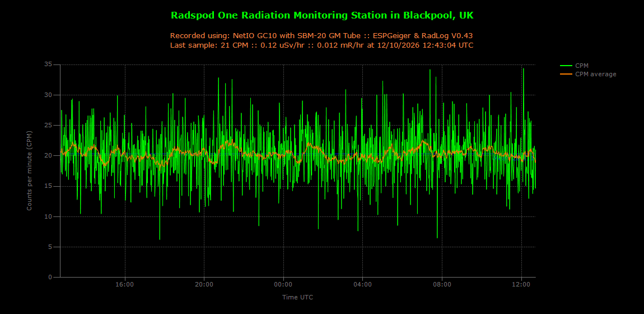The height and width of the screenshot is (314, 644).
Task: Click the 04:00 time axis label
Action: click(x=363, y=284)
